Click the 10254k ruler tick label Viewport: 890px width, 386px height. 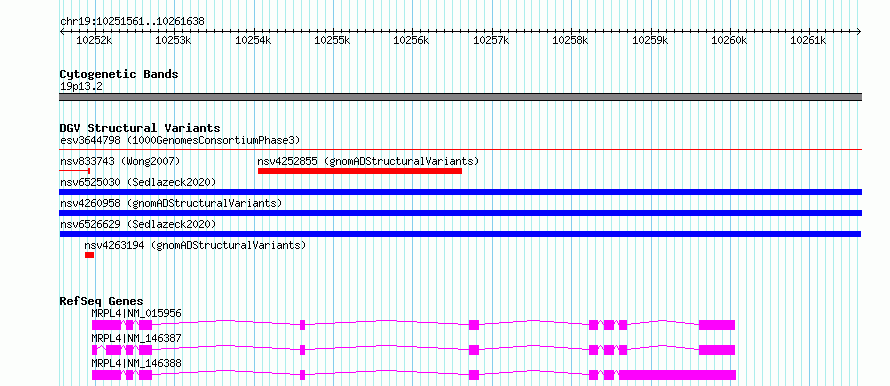coord(253,40)
